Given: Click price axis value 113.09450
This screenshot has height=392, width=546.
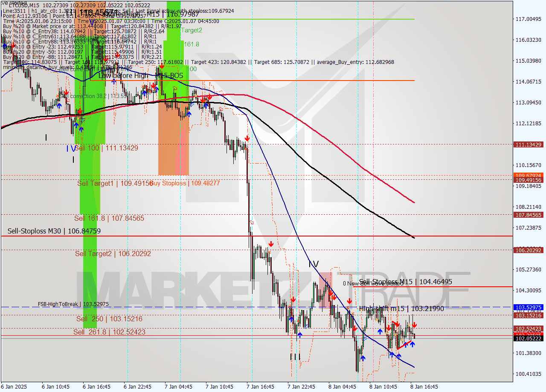Looking at the screenshot, I should click(528, 103).
